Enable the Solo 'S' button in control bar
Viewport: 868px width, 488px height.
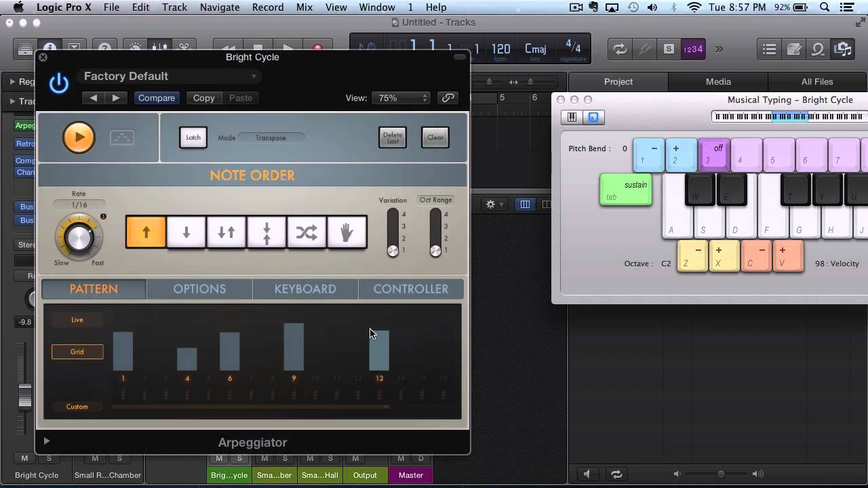coord(669,49)
